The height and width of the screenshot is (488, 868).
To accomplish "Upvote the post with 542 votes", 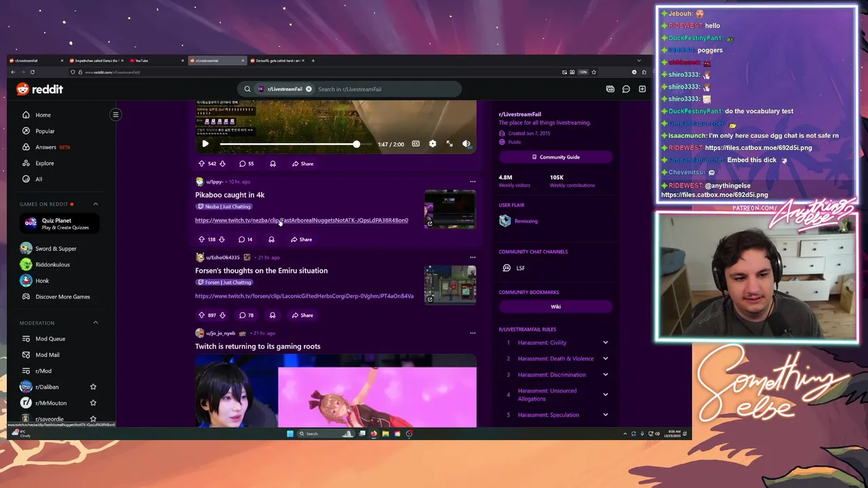I will 201,163.
